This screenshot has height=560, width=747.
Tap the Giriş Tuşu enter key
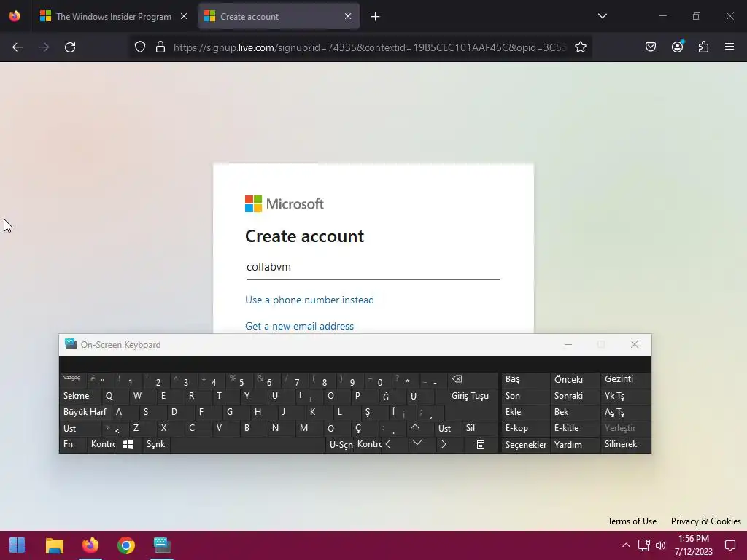pos(470,396)
